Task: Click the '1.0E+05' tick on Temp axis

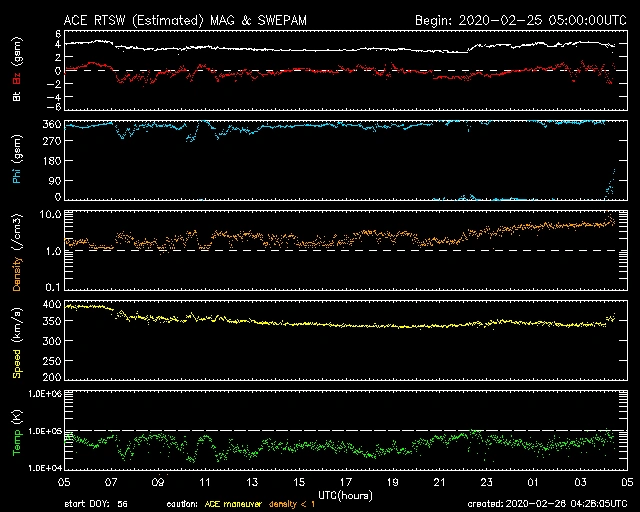Action: click(45, 431)
